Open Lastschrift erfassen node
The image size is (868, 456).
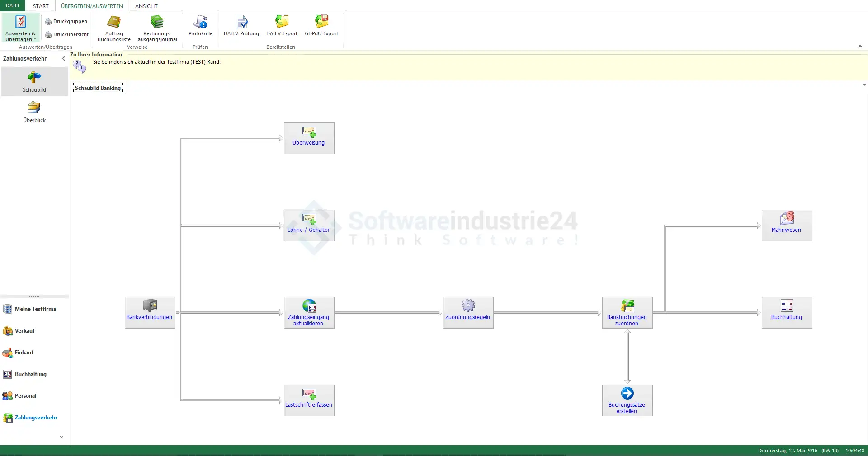[x=309, y=400]
